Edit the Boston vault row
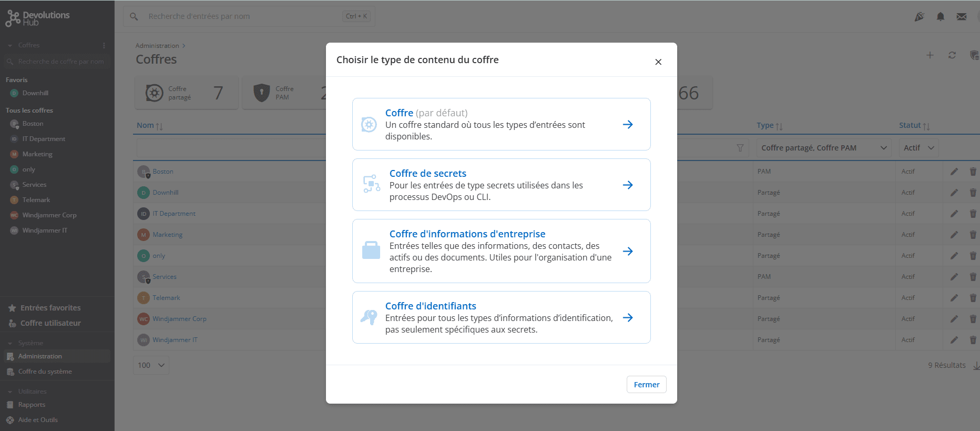 pyautogui.click(x=954, y=172)
